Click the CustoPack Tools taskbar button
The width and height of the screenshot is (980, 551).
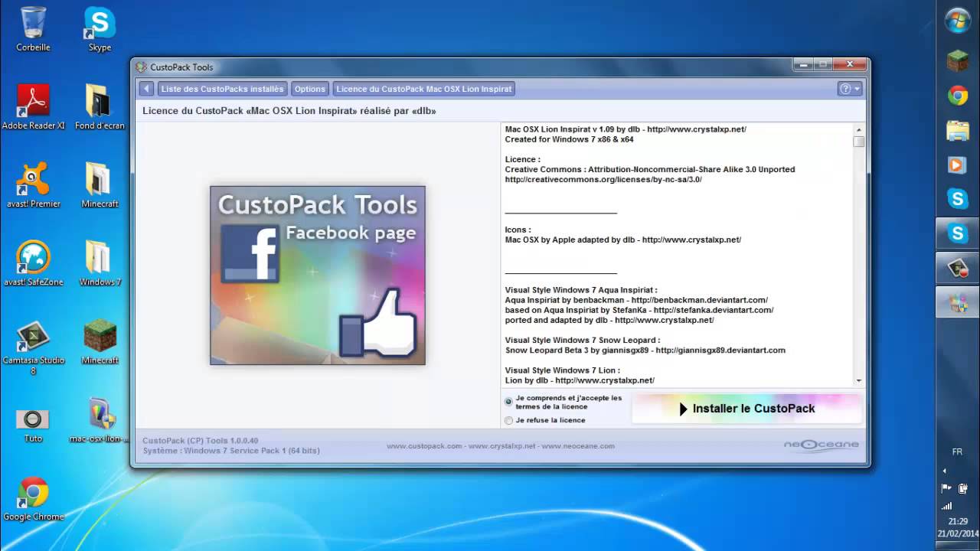coord(958,302)
